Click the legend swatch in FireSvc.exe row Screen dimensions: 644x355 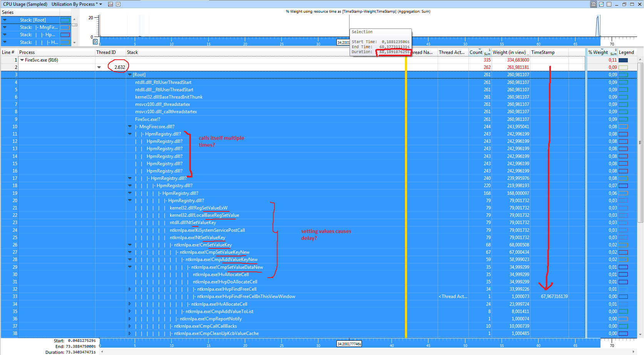click(x=623, y=60)
